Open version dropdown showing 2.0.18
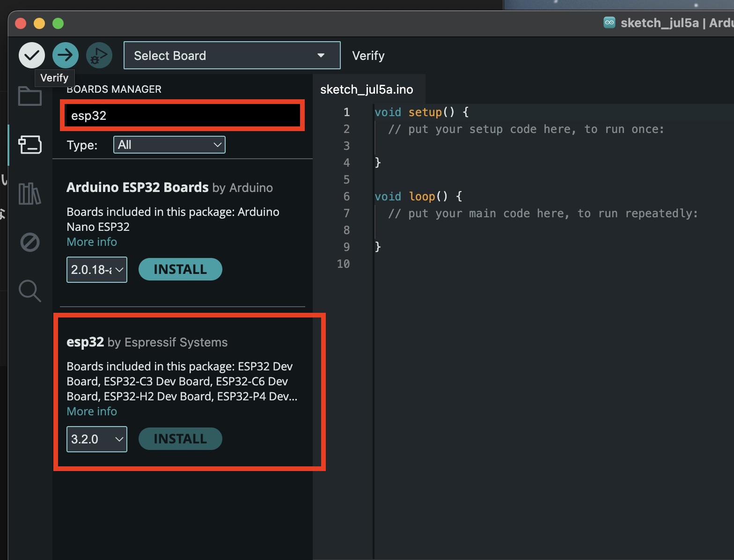The height and width of the screenshot is (560, 734). (97, 270)
